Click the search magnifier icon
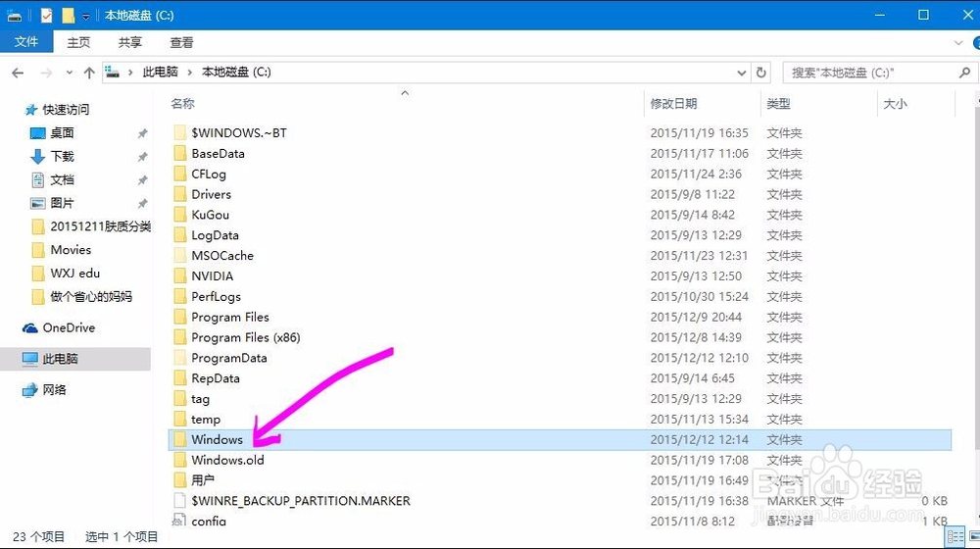This screenshot has width=980, height=549. tap(965, 73)
